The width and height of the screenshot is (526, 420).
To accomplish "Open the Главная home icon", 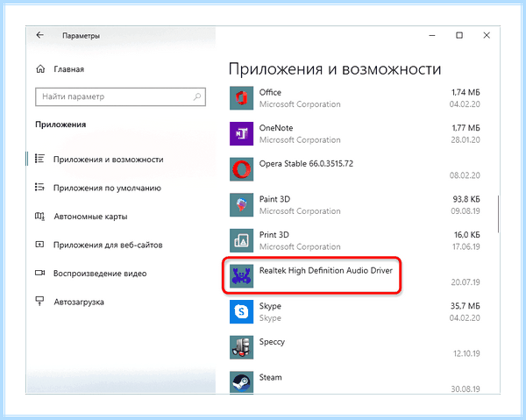I will [40, 69].
